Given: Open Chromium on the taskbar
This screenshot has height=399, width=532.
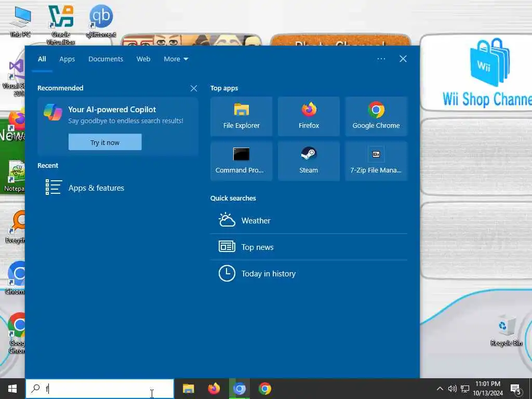Looking at the screenshot, I should (x=239, y=389).
